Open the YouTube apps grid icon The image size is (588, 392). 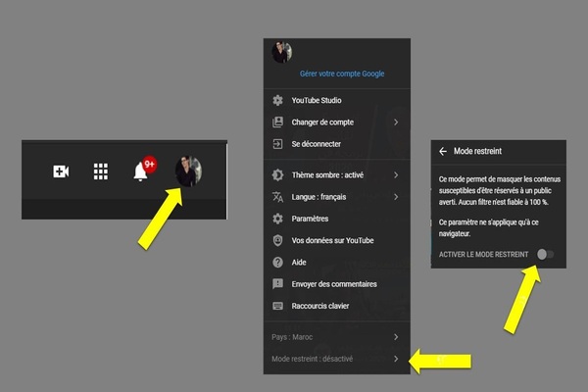[x=100, y=171]
